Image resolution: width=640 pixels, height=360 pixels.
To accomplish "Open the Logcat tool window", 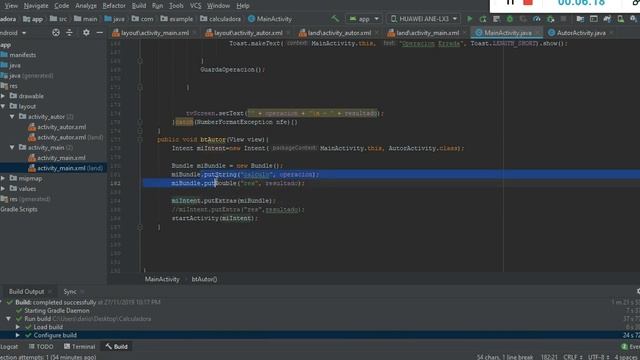I will pos(9,347).
